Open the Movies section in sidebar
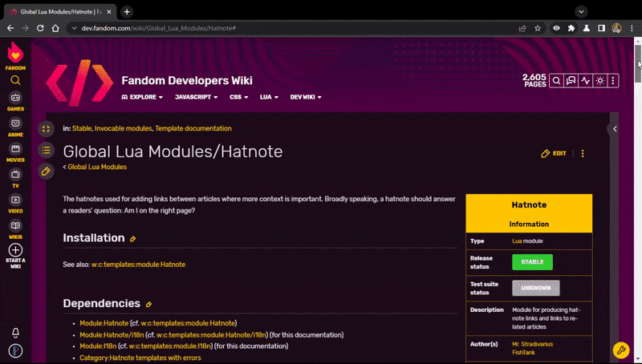This screenshot has height=364, width=642. (15, 152)
